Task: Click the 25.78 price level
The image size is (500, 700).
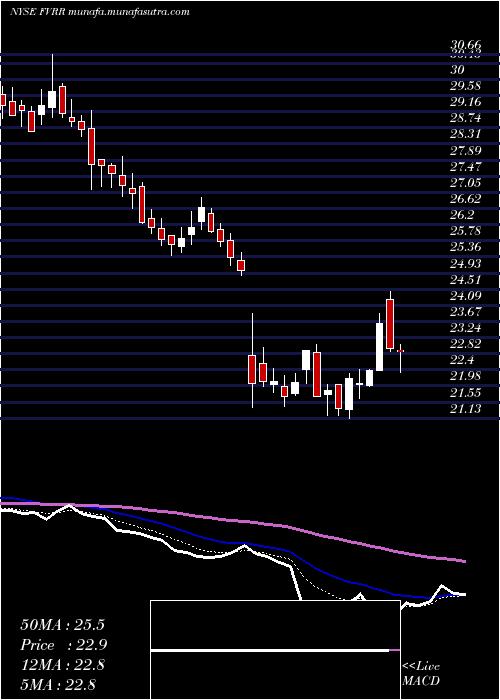Action: tap(466, 231)
